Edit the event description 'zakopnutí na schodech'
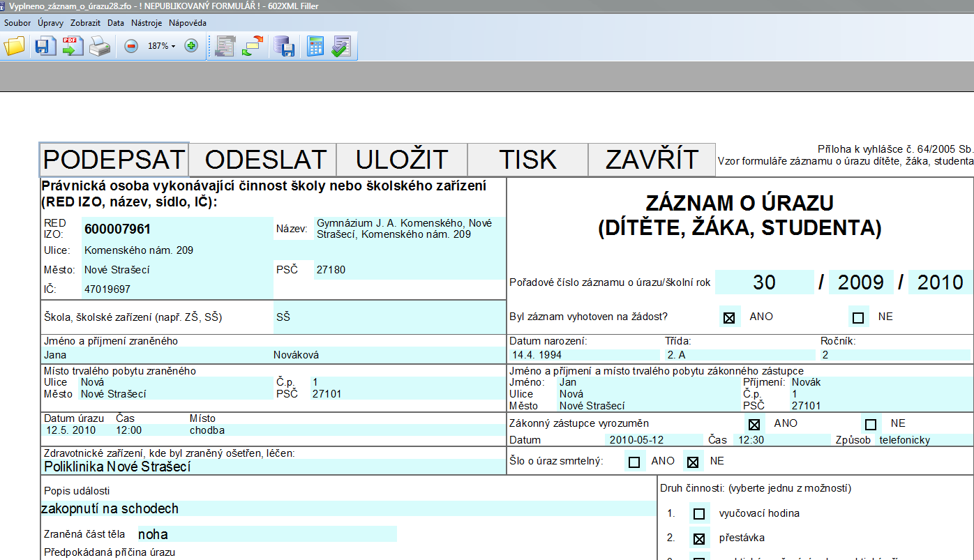The height and width of the screenshot is (560, 974). coord(347,508)
